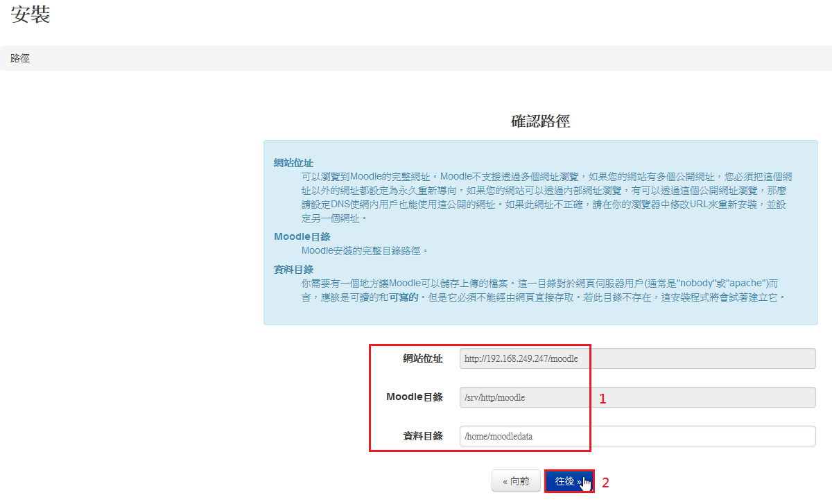
Task: Click the 資料目錄 form label
Action: click(x=423, y=436)
